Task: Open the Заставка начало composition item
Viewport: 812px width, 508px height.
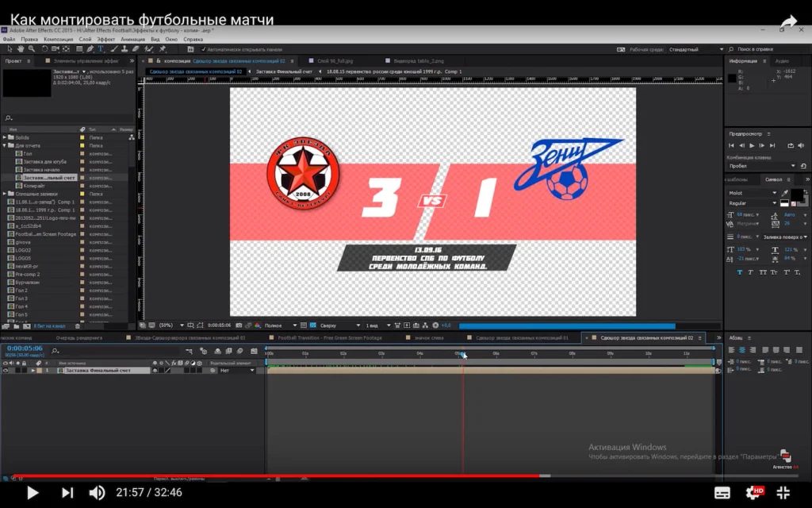Action: coord(44,169)
